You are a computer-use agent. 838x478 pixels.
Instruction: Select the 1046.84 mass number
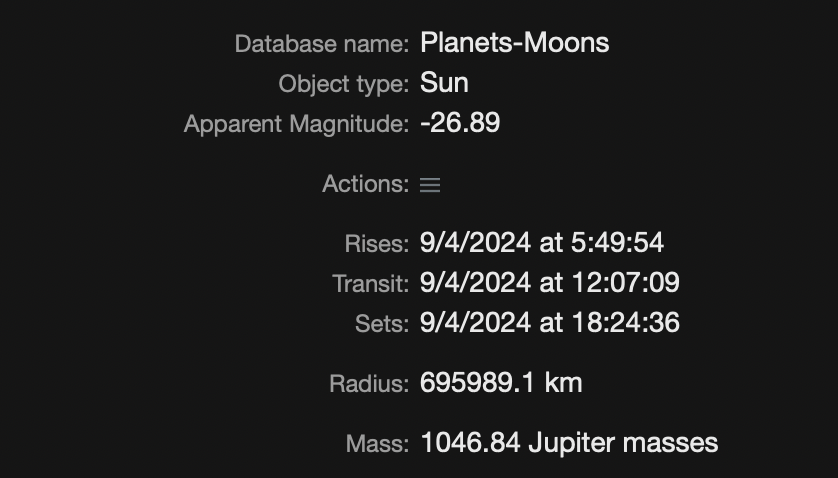[x=470, y=442]
